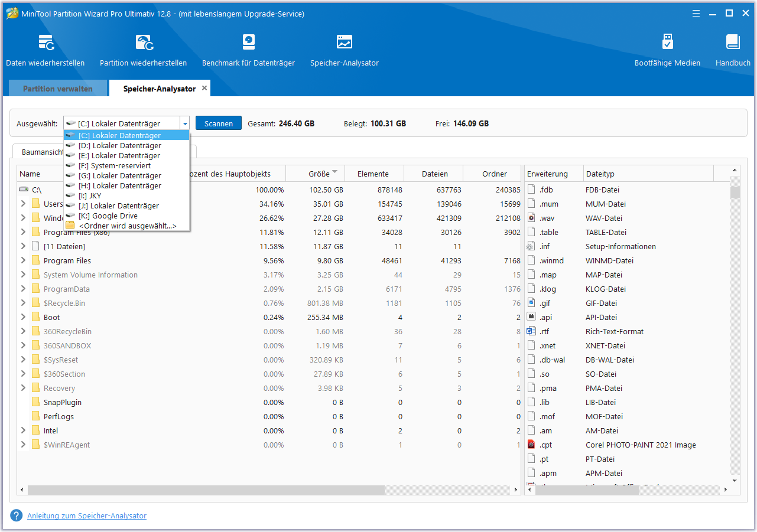Viewport: 757px width, 532px height.
Task: Choose [K:] Google Drive option
Action: [126, 216]
